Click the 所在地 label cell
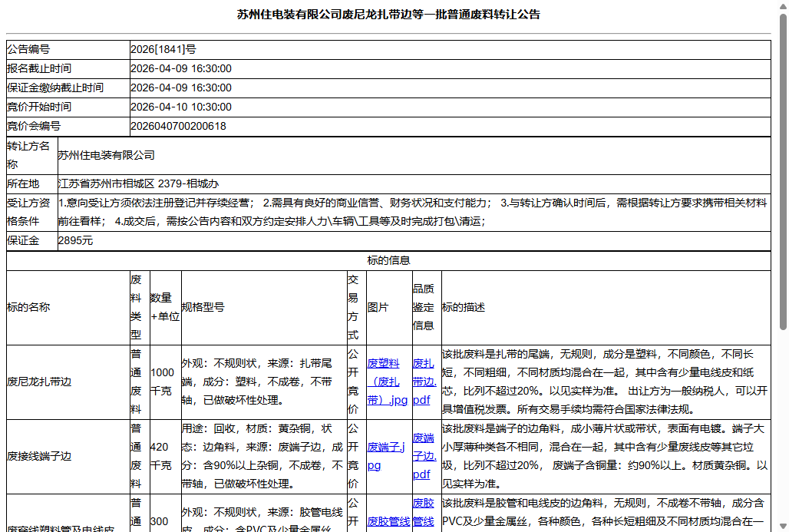Image resolution: width=789 pixels, height=532 pixels. pyautogui.click(x=31, y=183)
